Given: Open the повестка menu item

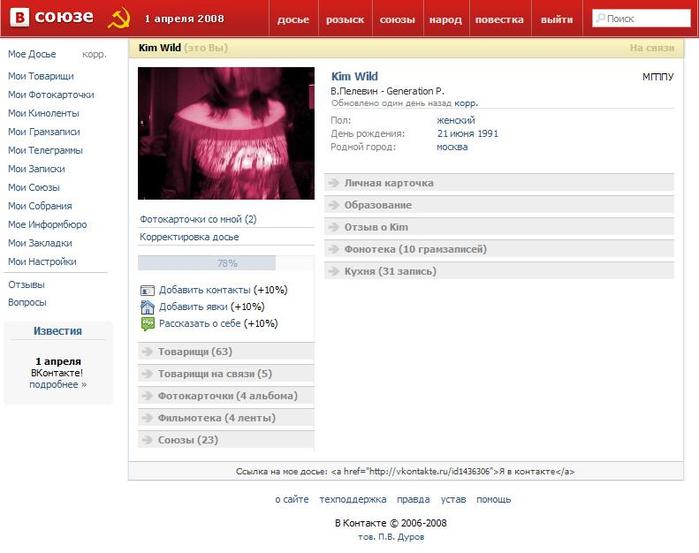Looking at the screenshot, I should (x=500, y=20).
